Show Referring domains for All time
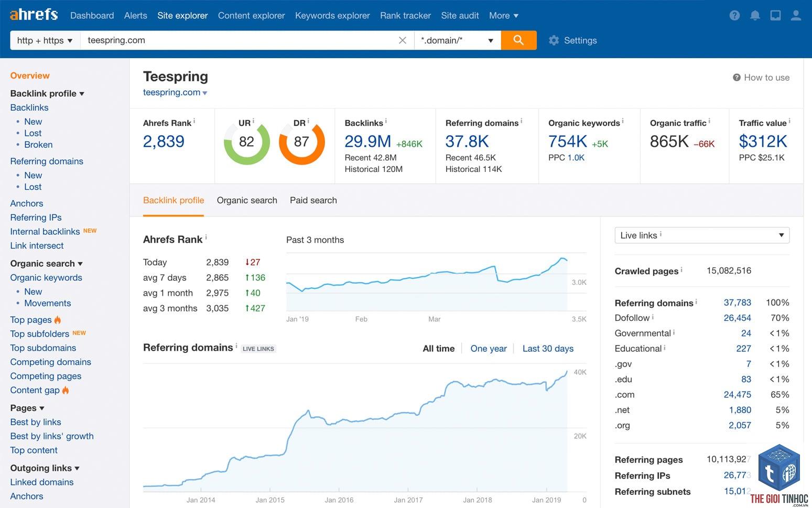 click(x=439, y=349)
